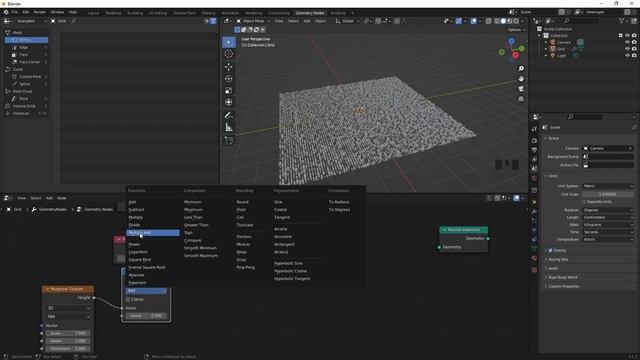Open the Unit System Metric dropdown
The image size is (640, 360).
coord(608,186)
